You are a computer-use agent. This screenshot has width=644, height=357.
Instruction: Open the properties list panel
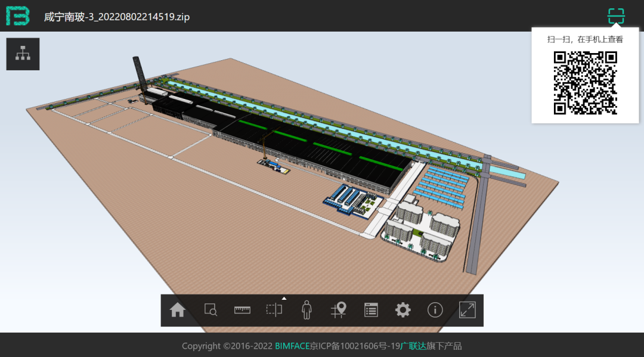pos(370,310)
